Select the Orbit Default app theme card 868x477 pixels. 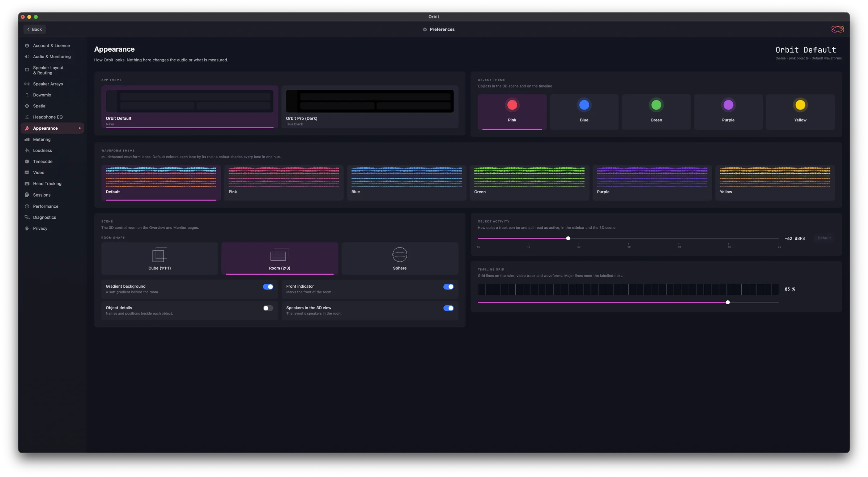(x=190, y=107)
